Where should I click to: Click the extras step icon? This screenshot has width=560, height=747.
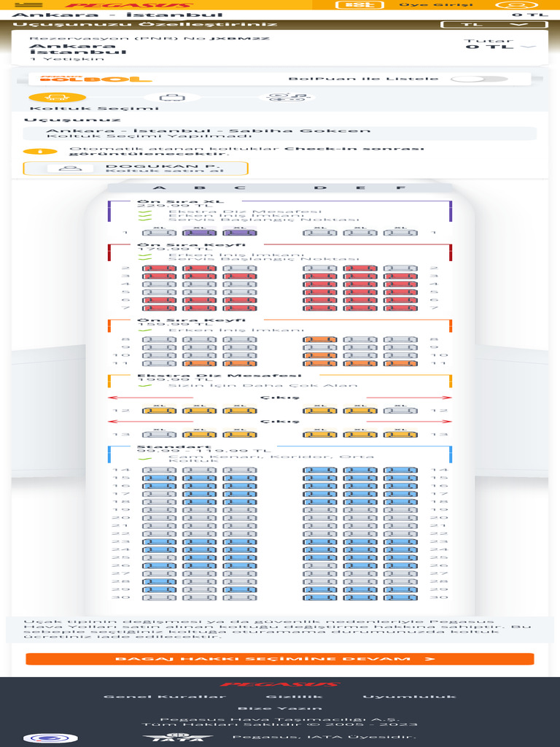[286, 96]
